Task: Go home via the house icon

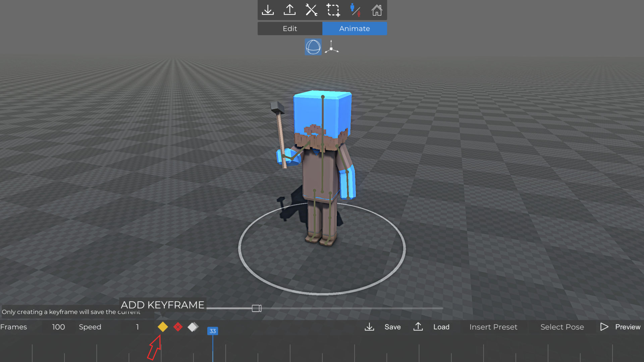Action: 377,10
